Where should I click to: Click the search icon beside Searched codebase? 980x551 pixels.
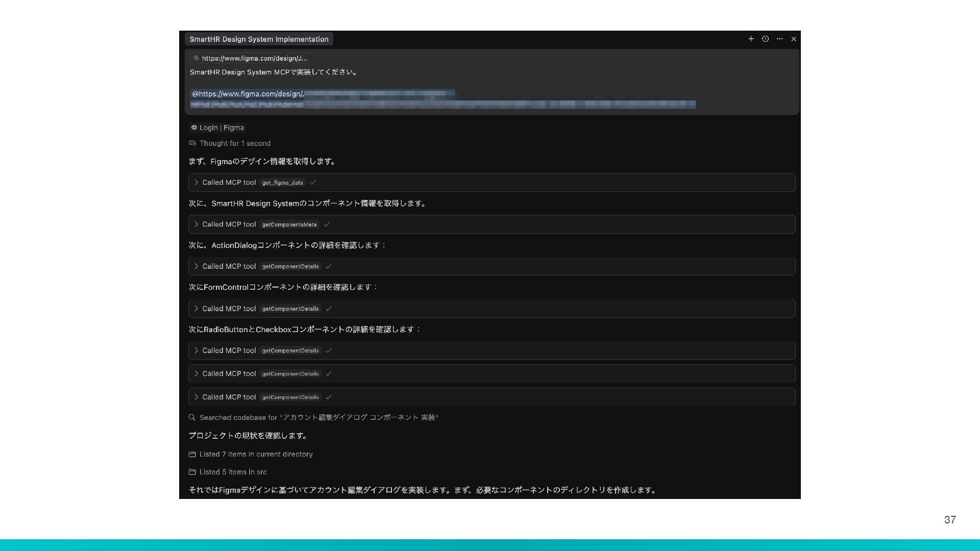pyautogui.click(x=192, y=417)
